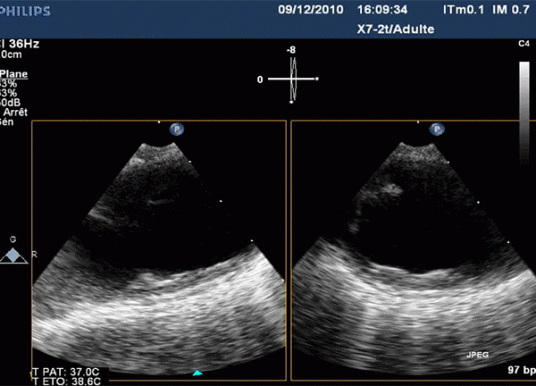Select the Plane label in left settings
Screen dimensions: 536x386
click(x=14, y=74)
